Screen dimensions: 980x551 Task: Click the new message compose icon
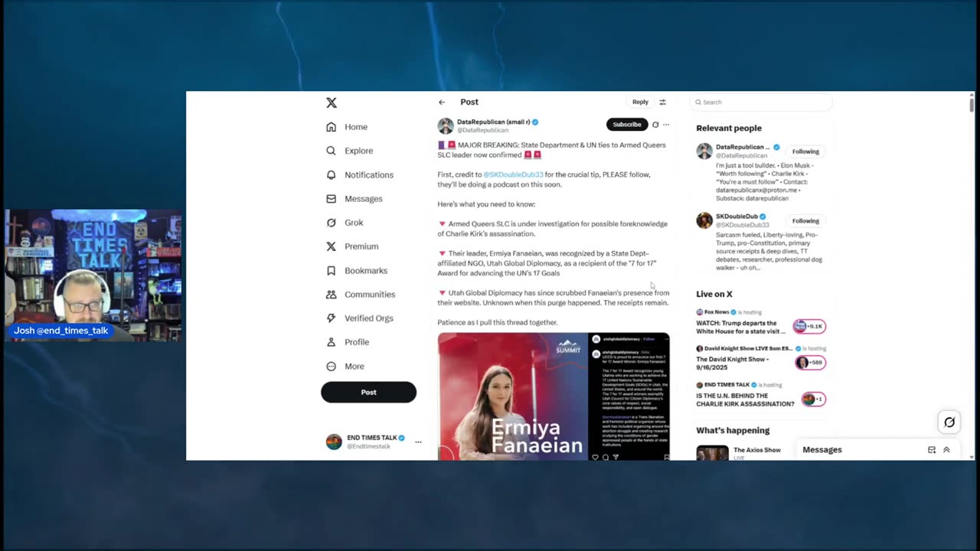[932, 450]
